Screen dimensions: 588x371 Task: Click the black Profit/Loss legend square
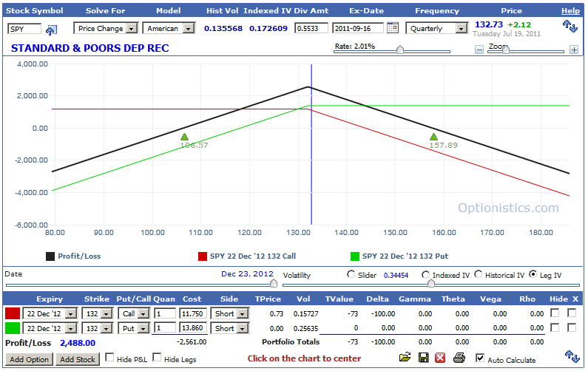pyautogui.click(x=50, y=256)
